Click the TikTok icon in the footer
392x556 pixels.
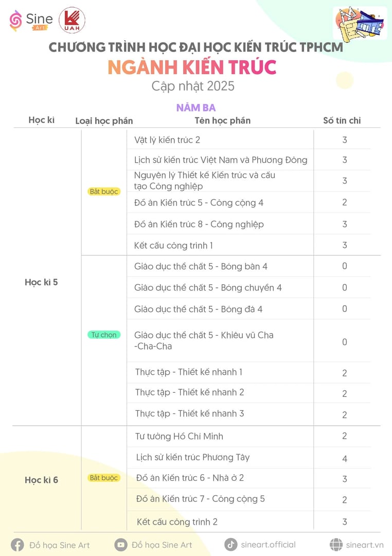tap(231, 544)
